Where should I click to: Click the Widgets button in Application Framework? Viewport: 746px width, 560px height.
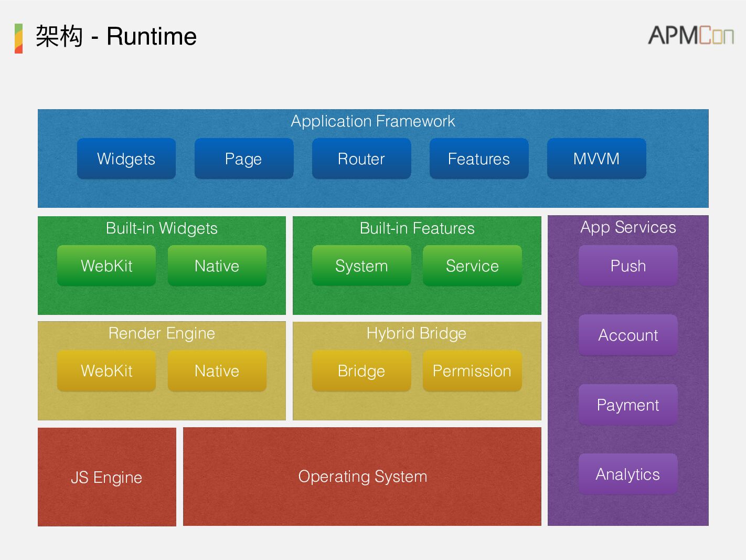[x=126, y=159]
